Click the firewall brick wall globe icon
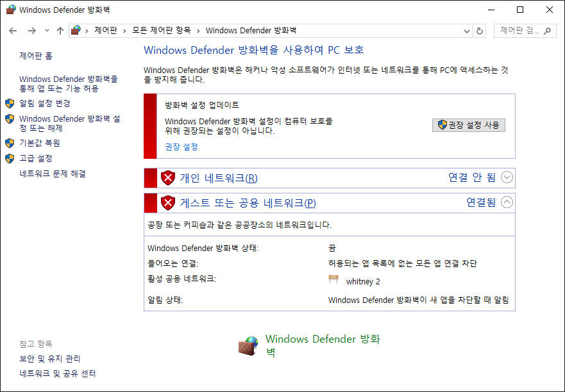This screenshot has height=392, width=565. [248, 345]
